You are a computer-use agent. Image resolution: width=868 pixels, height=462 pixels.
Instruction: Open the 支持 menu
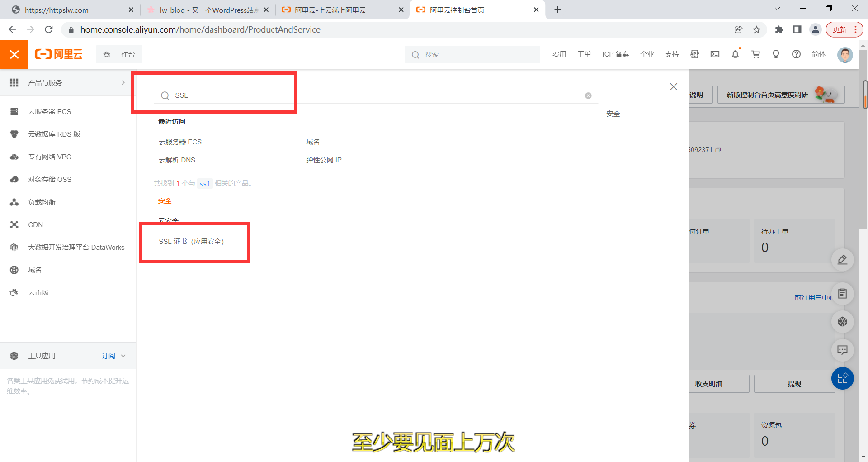672,54
